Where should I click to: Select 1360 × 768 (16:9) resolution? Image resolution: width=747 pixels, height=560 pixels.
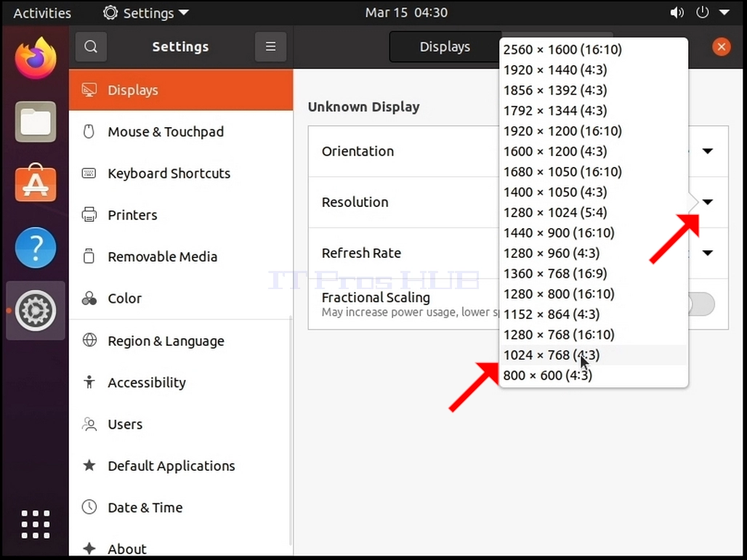(x=594, y=274)
